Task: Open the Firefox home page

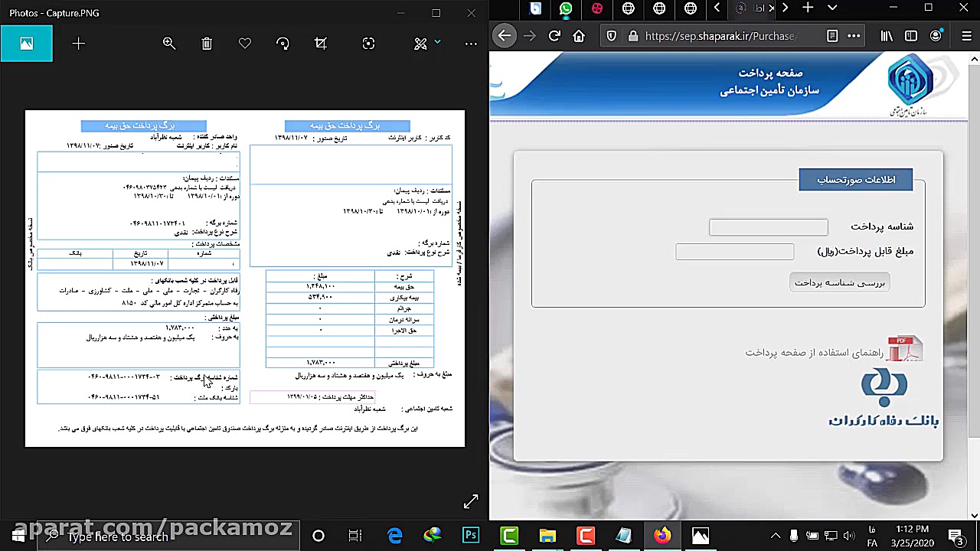Action: [x=579, y=35]
